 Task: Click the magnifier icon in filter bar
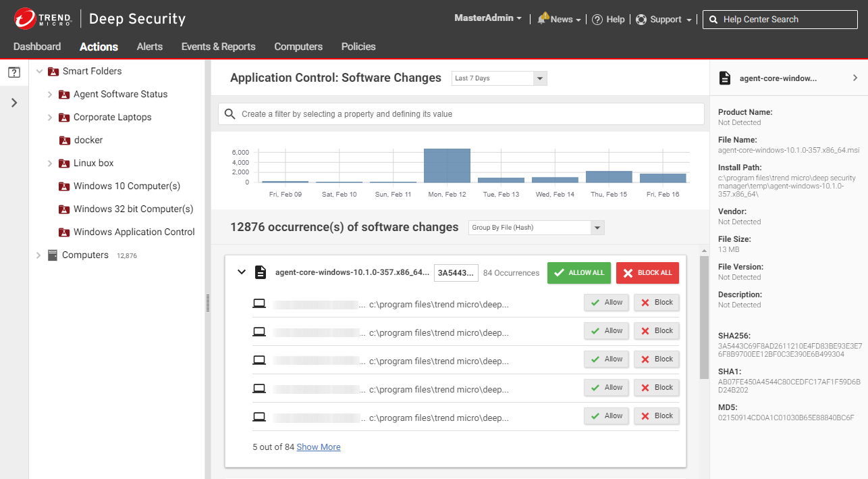(230, 114)
